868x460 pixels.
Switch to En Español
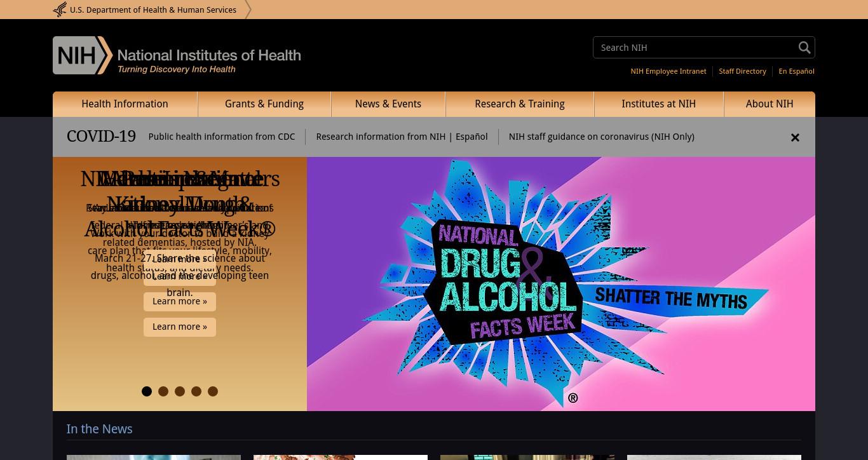click(796, 71)
